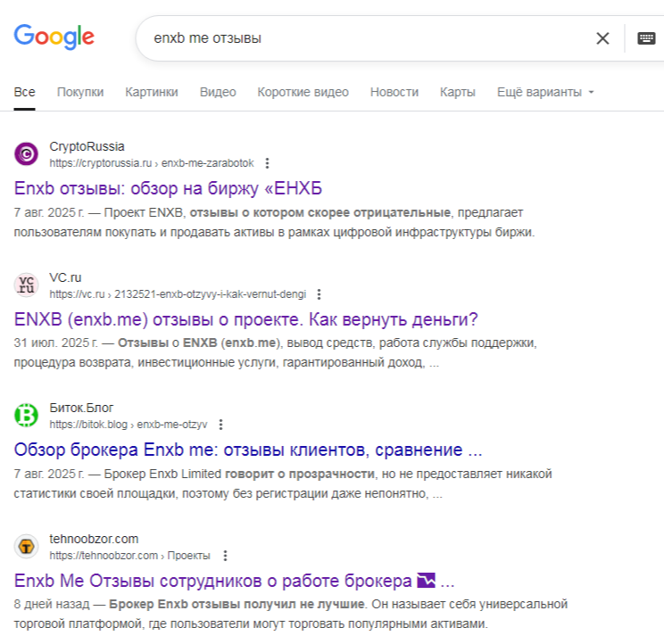The height and width of the screenshot is (644, 664).
Task: Clear the search query with X icon
Action: 602,38
